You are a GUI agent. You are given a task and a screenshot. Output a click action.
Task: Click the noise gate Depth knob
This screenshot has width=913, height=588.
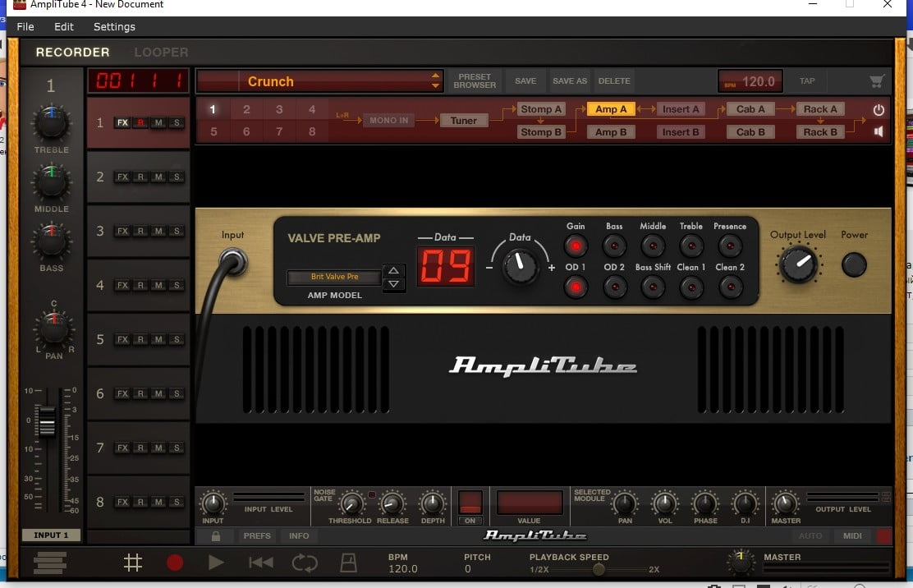click(x=433, y=503)
